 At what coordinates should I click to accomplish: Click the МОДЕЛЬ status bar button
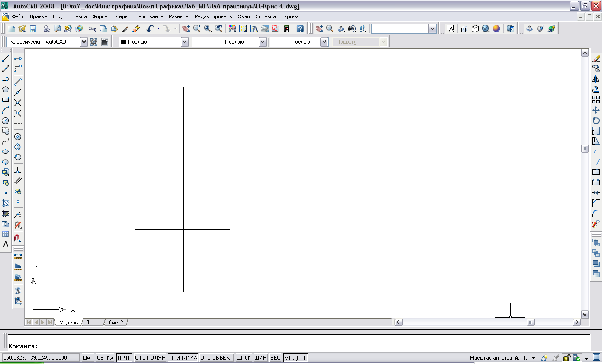[296, 358]
